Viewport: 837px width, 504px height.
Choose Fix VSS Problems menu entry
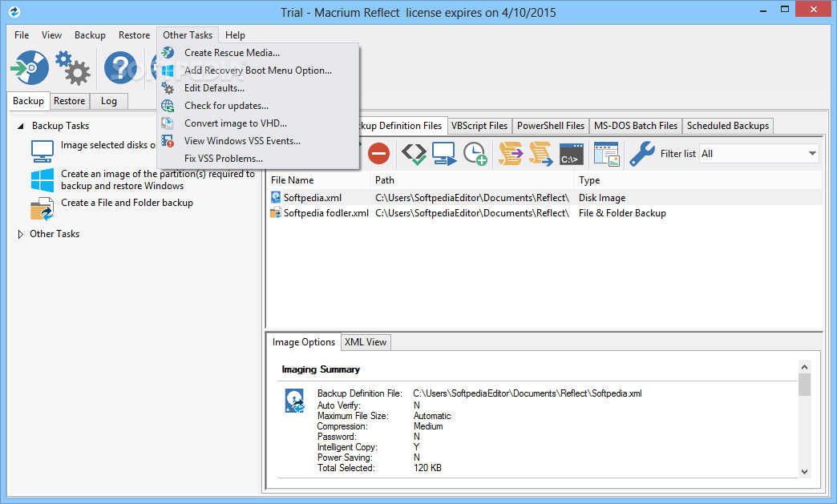pos(258,159)
